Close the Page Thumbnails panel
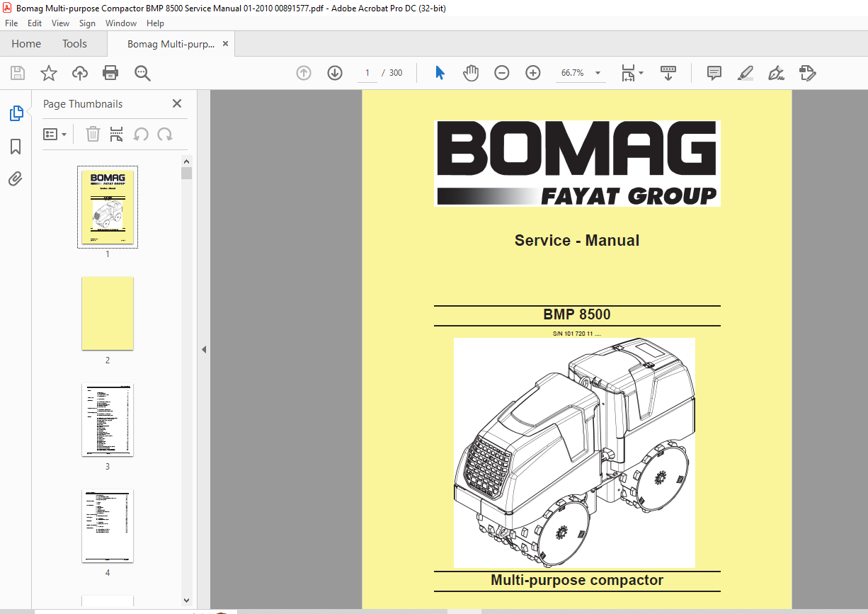Viewport: 868px width, 614px height. [177, 103]
